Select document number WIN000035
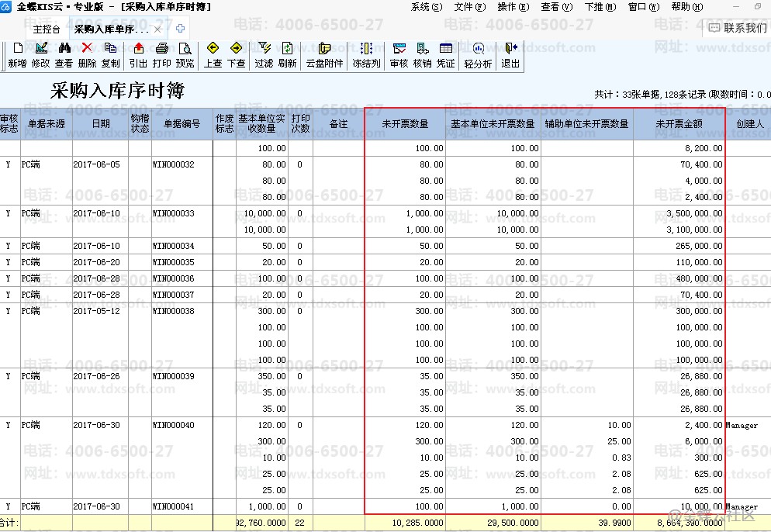The width and height of the screenshot is (771, 532). pyautogui.click(x=173, y=262)
